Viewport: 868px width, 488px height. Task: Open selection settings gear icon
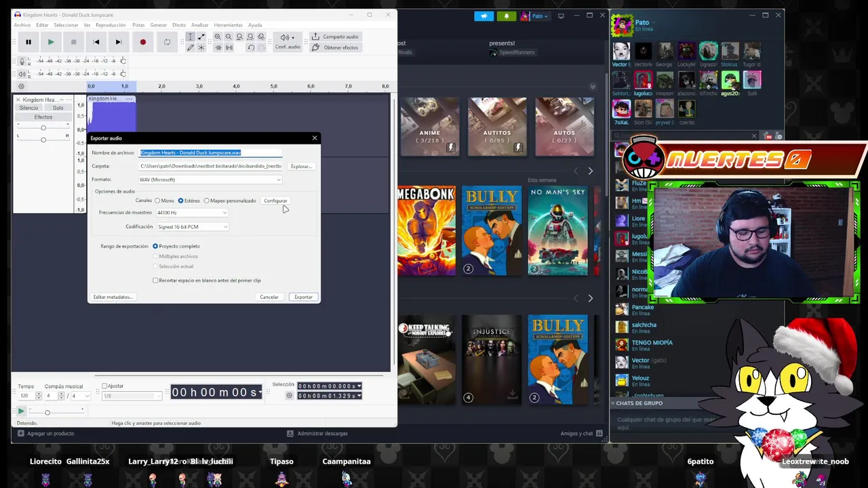(x=290, y=396)
